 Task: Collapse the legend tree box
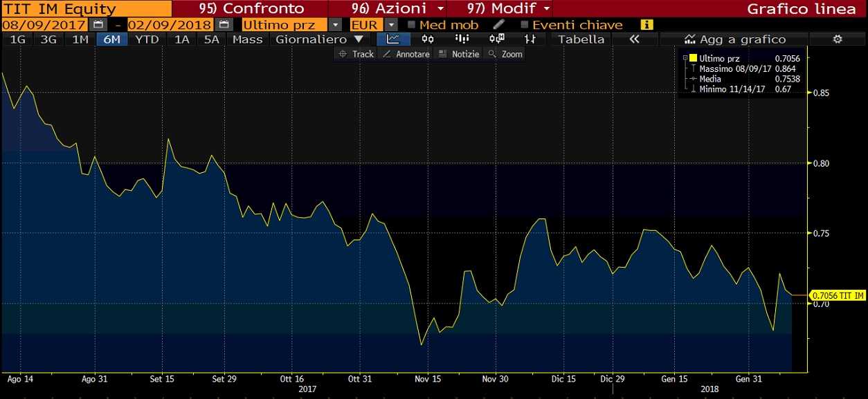click(x=685, y=58)
